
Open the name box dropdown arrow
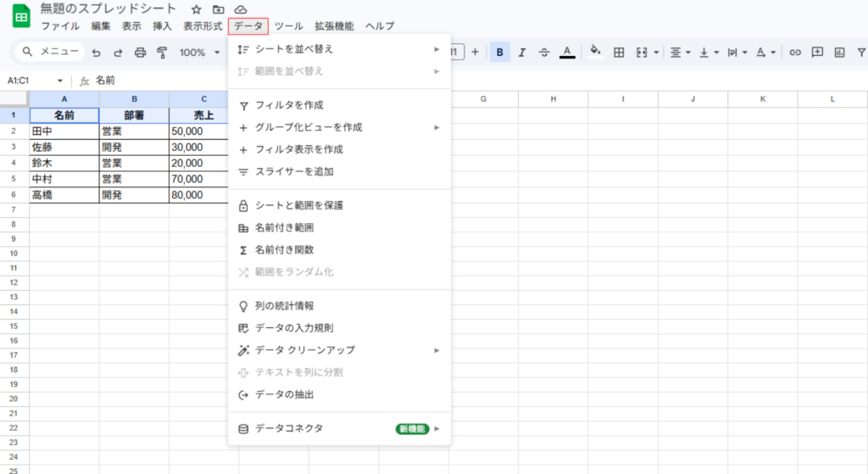coord(60,81)
